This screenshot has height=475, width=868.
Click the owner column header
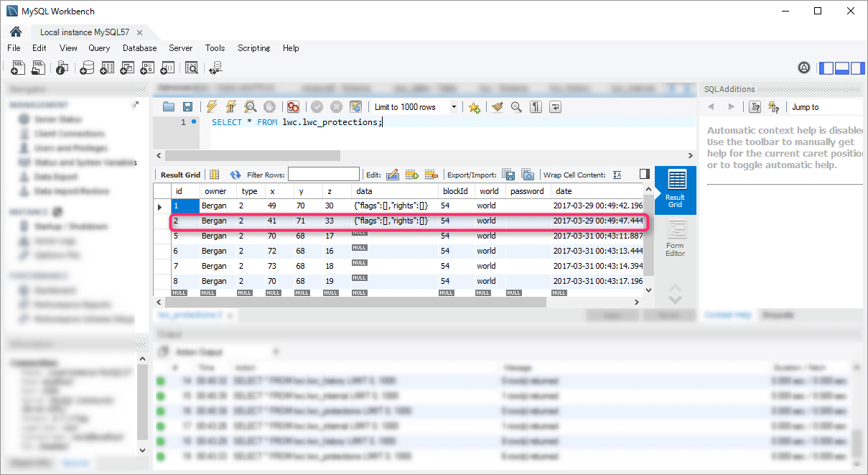[215, 191]
